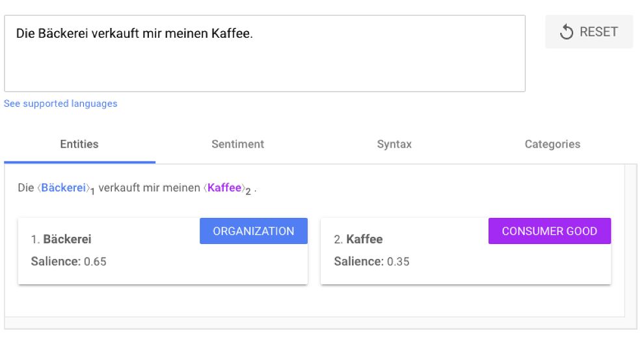This screenshot has width=644, height=337.
Task: Open the See supported languages link
Action: point(60,103)
